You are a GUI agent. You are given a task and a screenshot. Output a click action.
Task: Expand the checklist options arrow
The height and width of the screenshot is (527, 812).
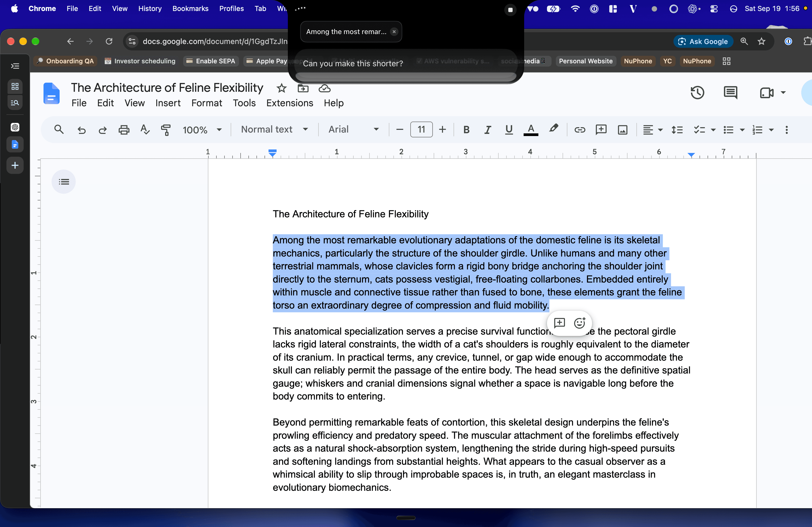point(713,130)
